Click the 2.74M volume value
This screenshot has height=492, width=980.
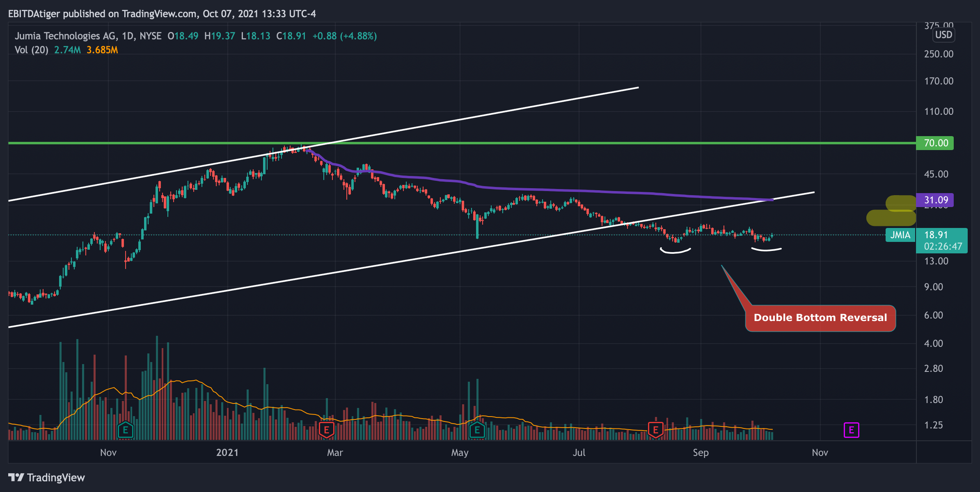point(67,50)
